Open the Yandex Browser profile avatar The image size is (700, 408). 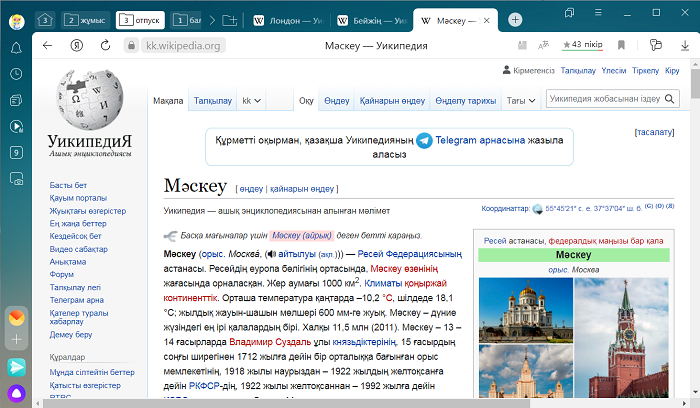coord(17,21)
